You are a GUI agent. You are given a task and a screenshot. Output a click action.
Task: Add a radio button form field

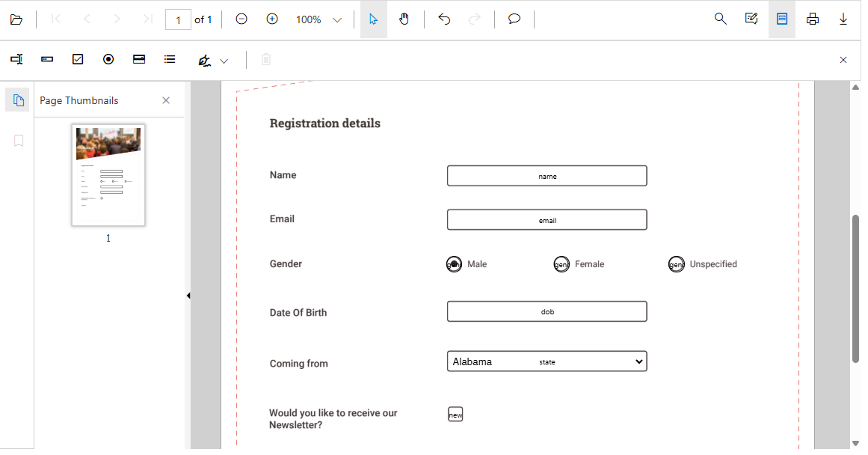click(x=108, y=59)
